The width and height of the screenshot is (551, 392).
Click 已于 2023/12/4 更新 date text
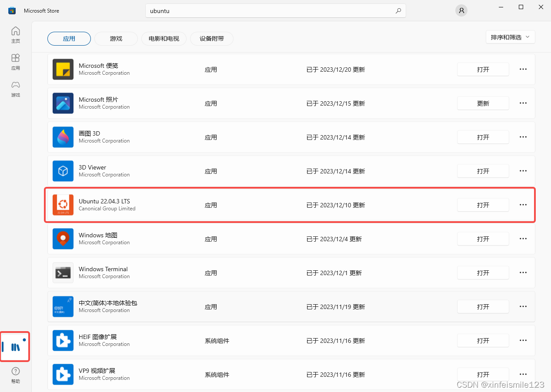[x=334, y=239]
